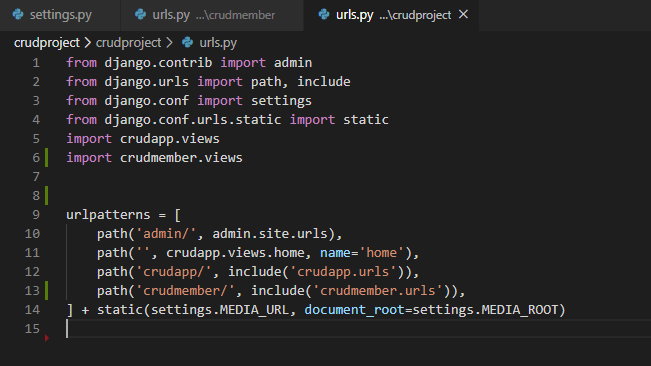Click 'document_root' keyword on line 14
The height and width of the screenshot is (366, 651).
[355, 310]
